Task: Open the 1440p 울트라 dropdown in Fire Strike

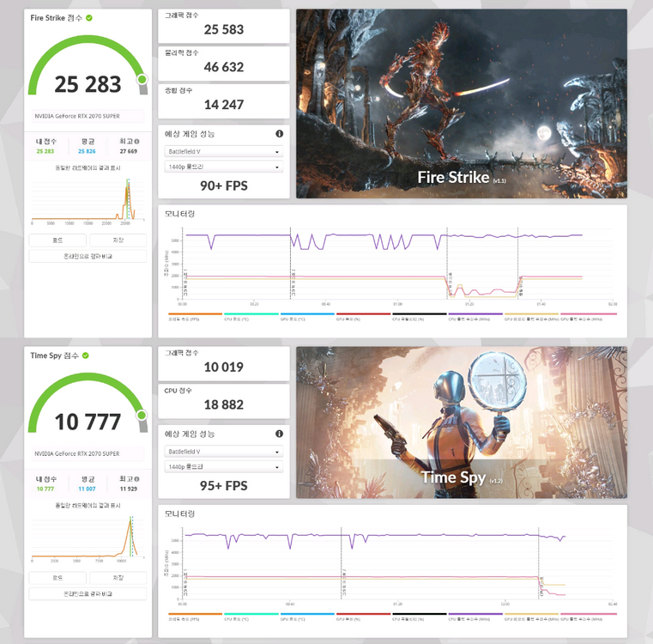Action: pos(224,167)
